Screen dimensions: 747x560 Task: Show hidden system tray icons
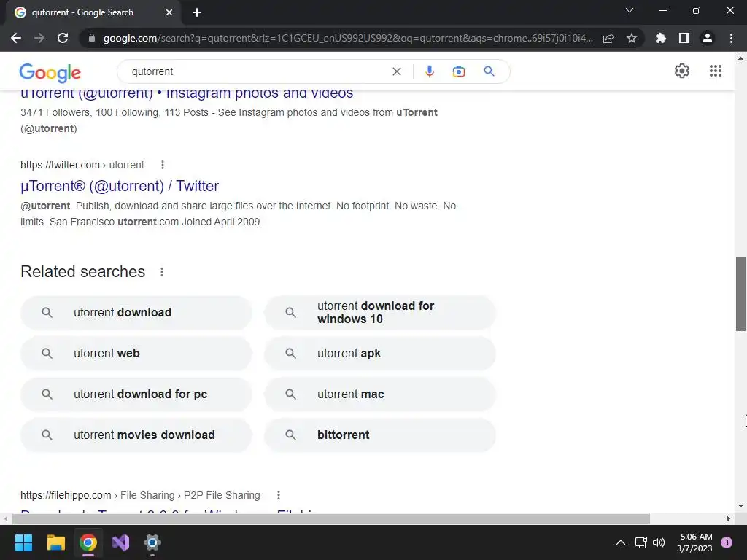(621, 542)
